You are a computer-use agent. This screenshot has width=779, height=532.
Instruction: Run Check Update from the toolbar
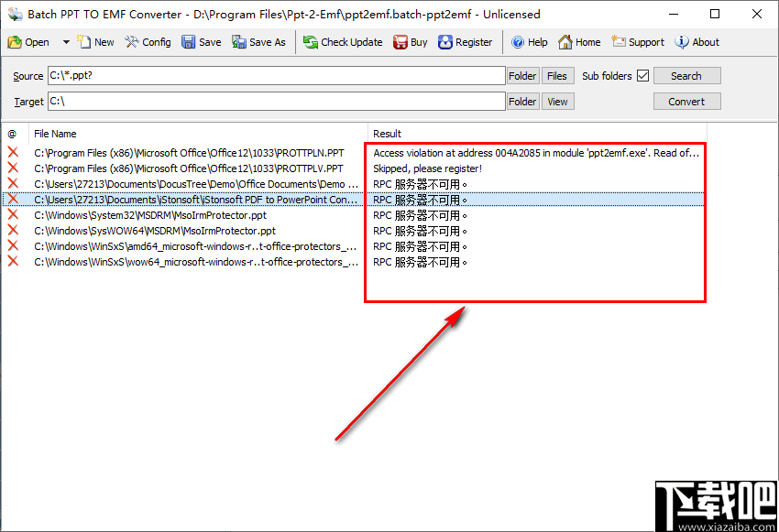(x=342, y=41)
